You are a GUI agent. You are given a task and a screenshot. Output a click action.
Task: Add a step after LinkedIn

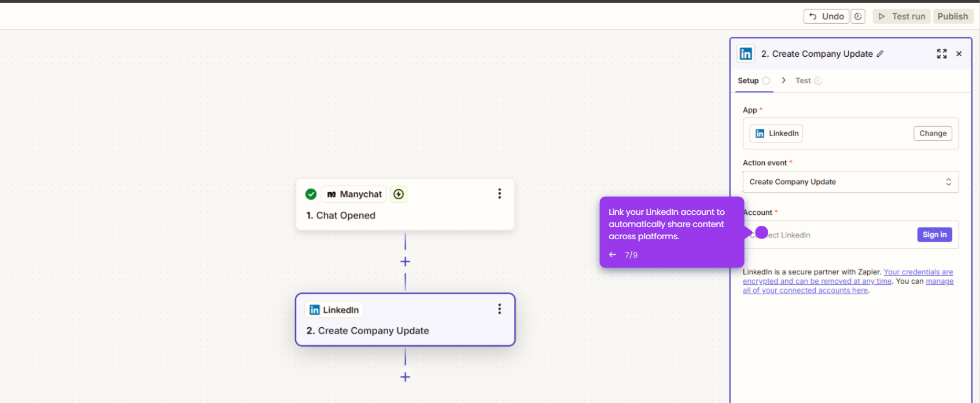point(405,377)
